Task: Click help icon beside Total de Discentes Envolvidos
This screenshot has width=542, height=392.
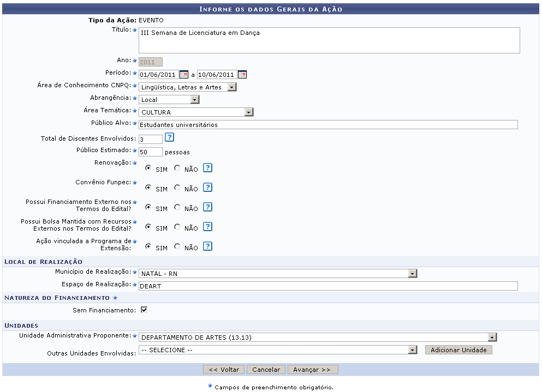Action: (169, 137)
